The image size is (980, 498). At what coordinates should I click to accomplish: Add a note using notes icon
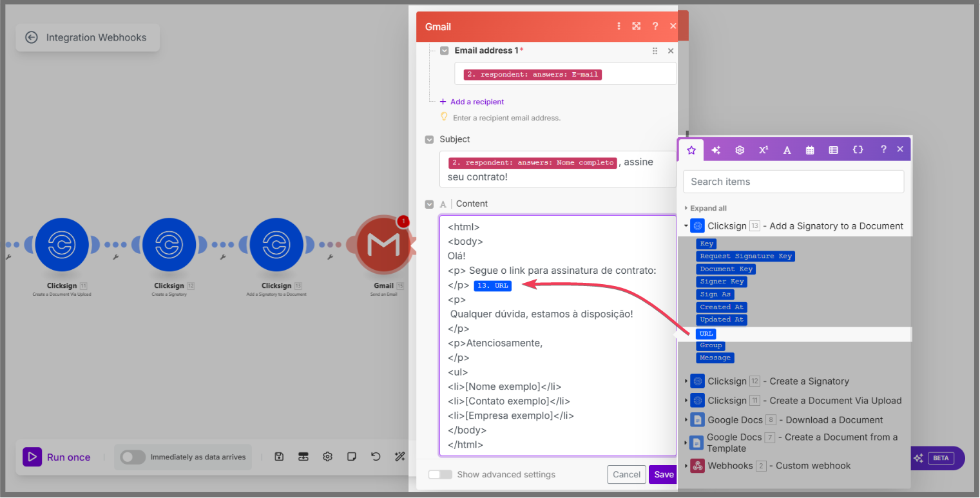(x=352, y=457)
